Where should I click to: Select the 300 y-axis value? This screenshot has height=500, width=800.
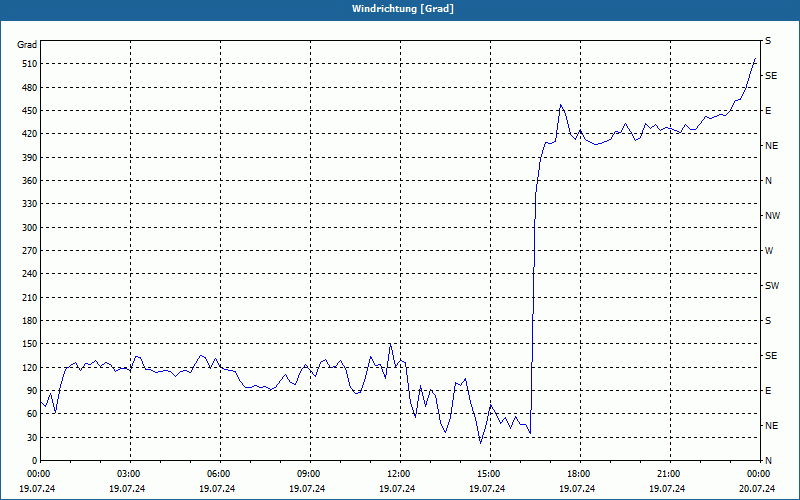(30, 228)
